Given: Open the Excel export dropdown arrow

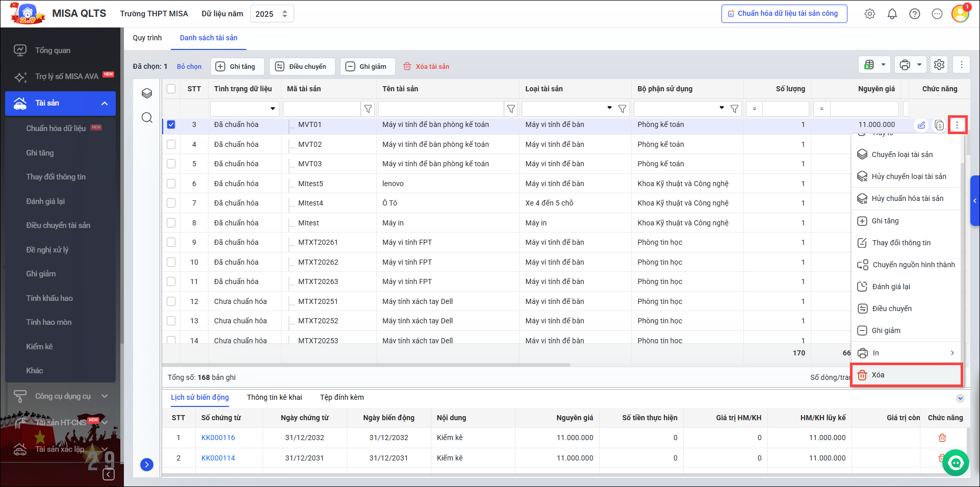Looking at the screenshot, I should [x=883, y=65].
